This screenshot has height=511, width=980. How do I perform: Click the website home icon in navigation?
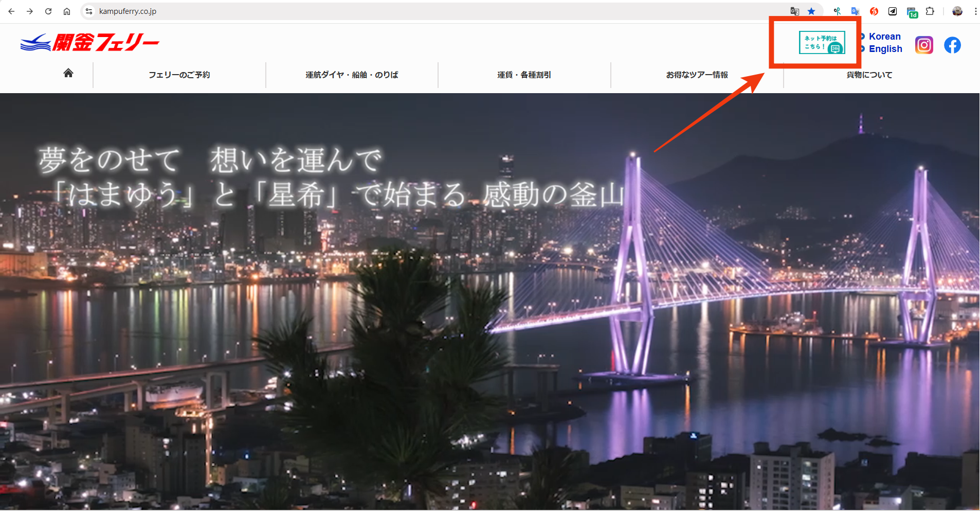pyautogui.click(x=68, y=73)
